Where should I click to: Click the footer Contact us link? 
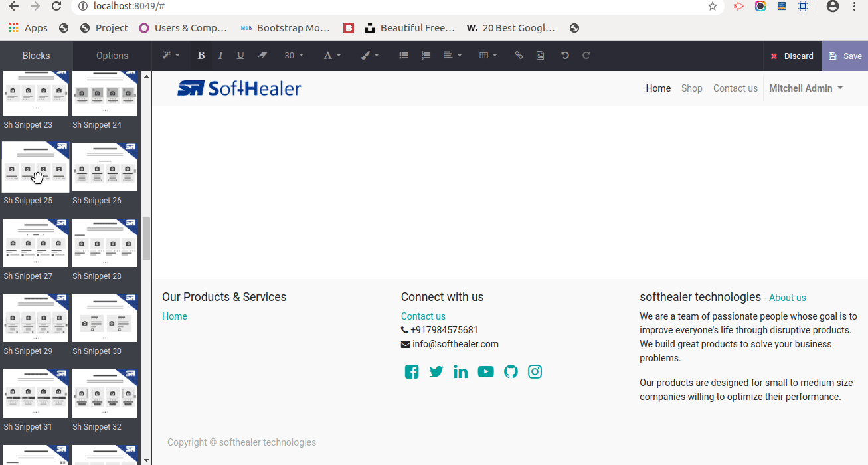tap(423, 316)
